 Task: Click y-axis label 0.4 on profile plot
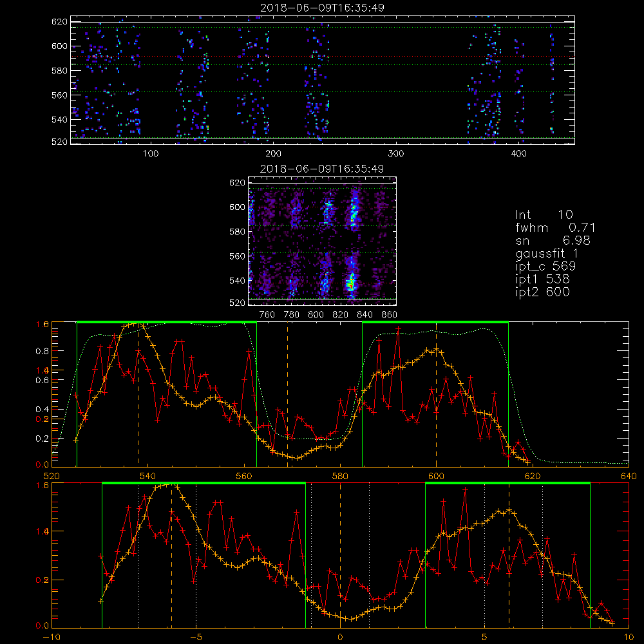42,410
